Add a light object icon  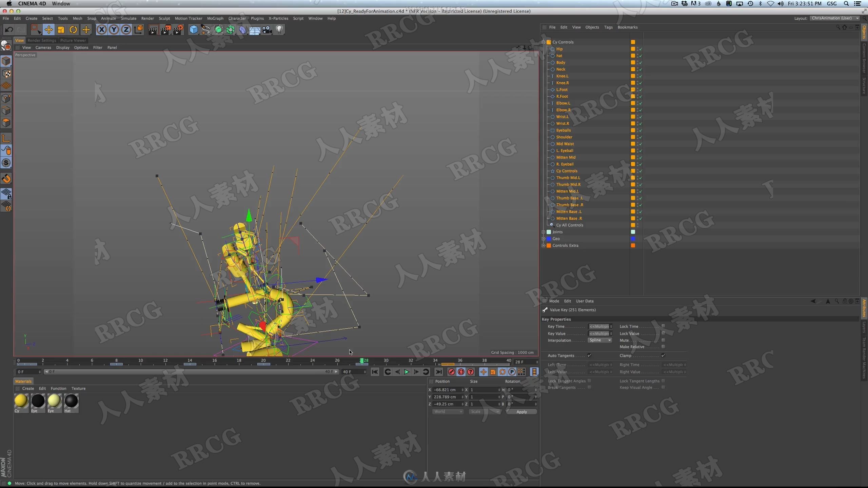click(279, 30)
